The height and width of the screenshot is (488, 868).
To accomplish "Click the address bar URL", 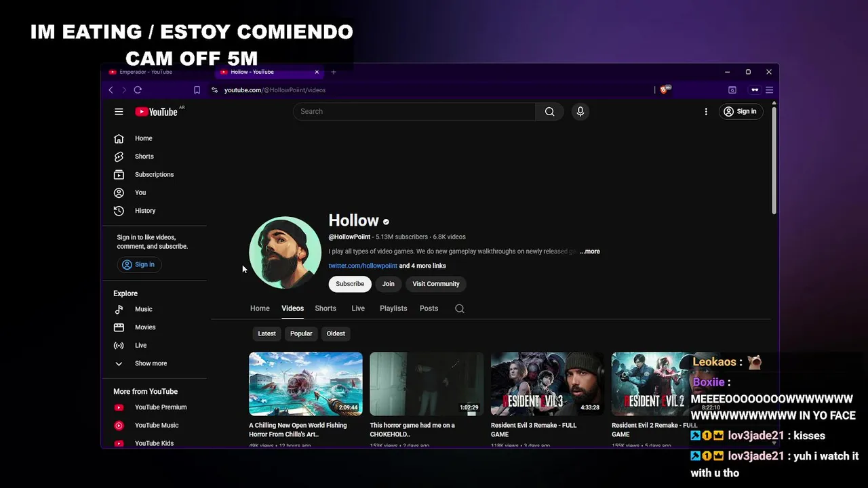I will (x=275, y=89).
